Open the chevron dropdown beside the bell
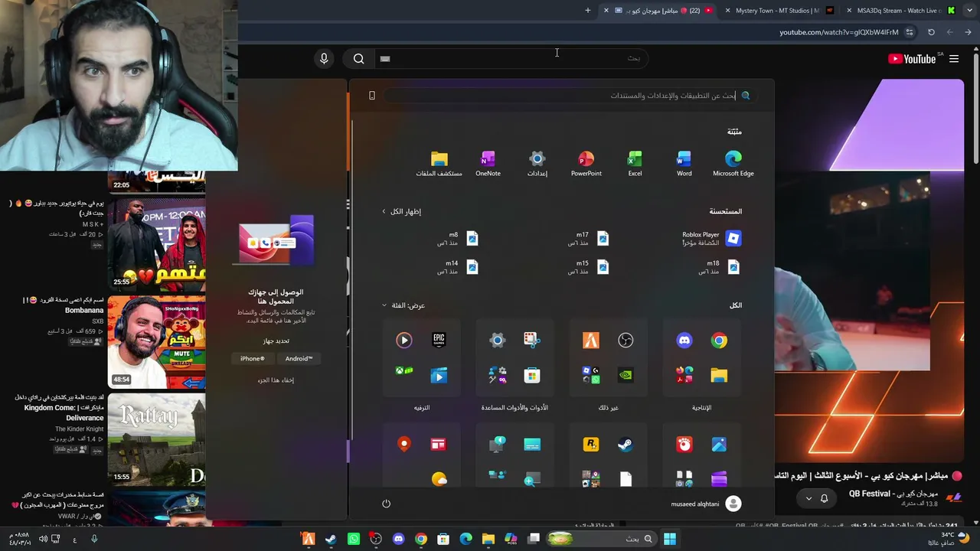Image resolution: width=980 pixels, height=551 pixels. pyautogui.click(x=808, y=498)
